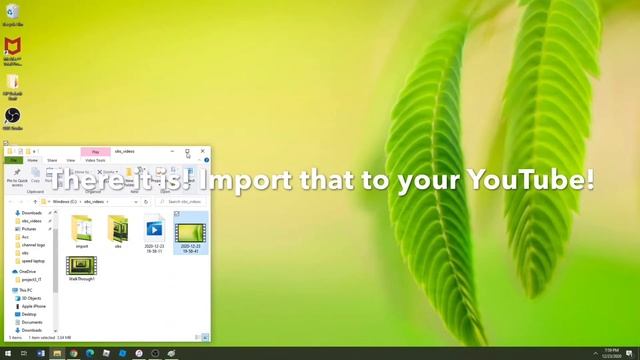Image resolution: width=640 pixels, height=360 pixels.
Task: Open Task View on the taskbar
Action: (24, 353)
